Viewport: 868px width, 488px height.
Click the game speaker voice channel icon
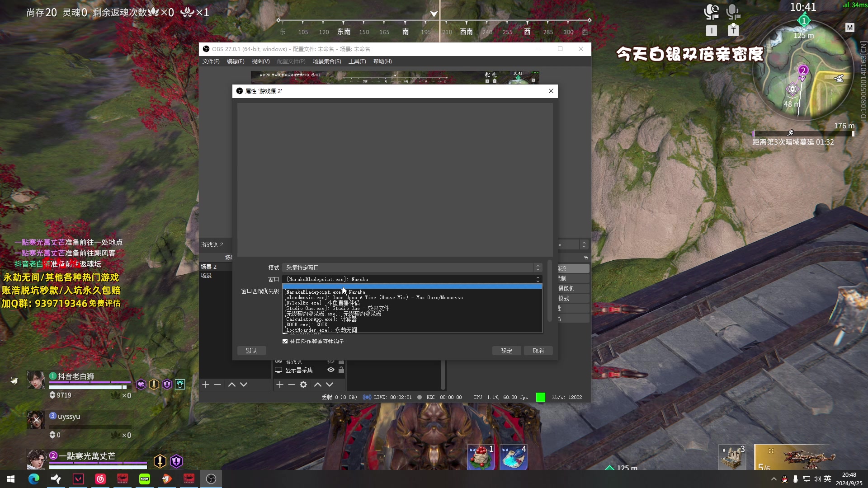[x=712, y=12]
